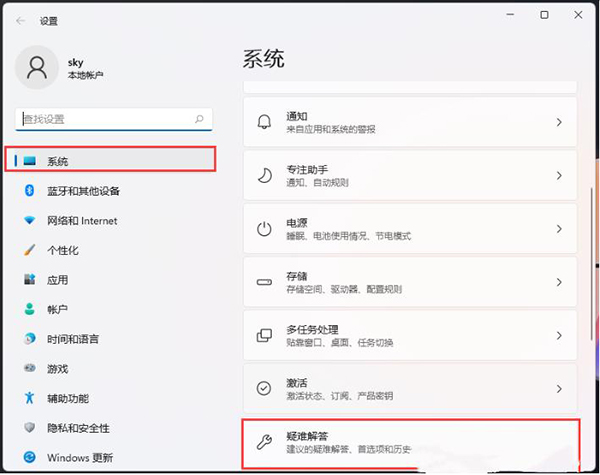Click '贴靠窗口、桌面、任务切换' description

[x=339, y=342]
